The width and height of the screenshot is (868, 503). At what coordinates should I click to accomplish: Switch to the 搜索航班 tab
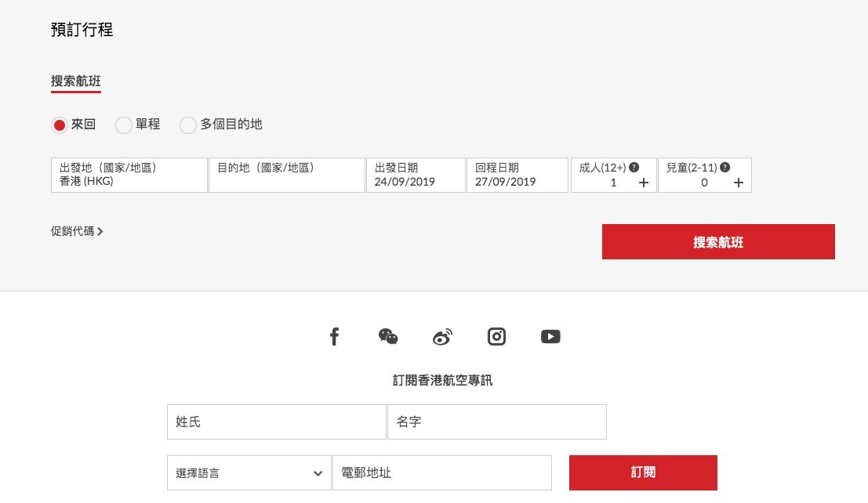(x=75, y=81)
